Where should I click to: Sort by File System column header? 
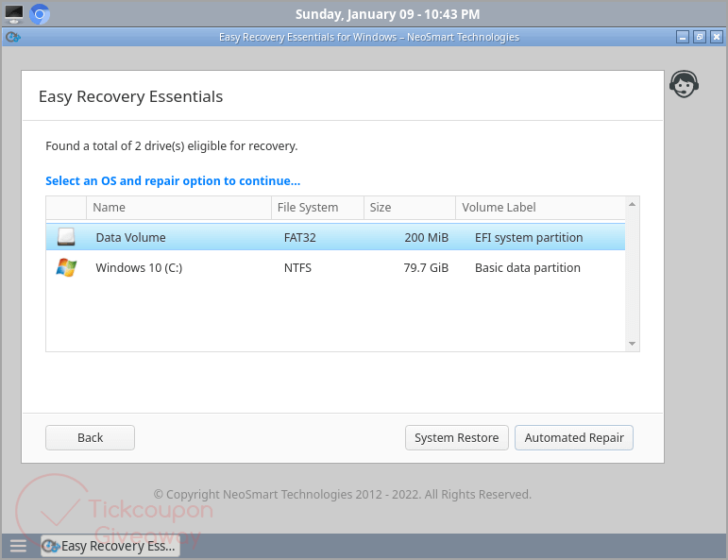317,208
